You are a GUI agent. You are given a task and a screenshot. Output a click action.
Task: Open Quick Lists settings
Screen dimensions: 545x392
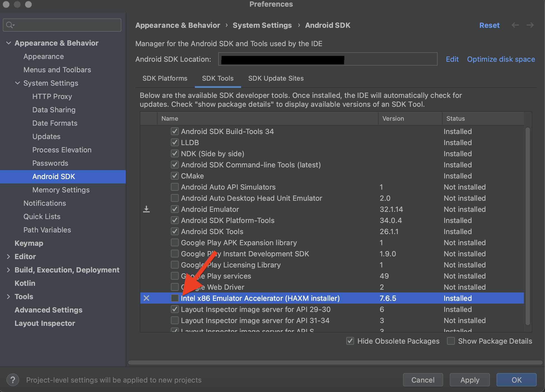(42, 217)
